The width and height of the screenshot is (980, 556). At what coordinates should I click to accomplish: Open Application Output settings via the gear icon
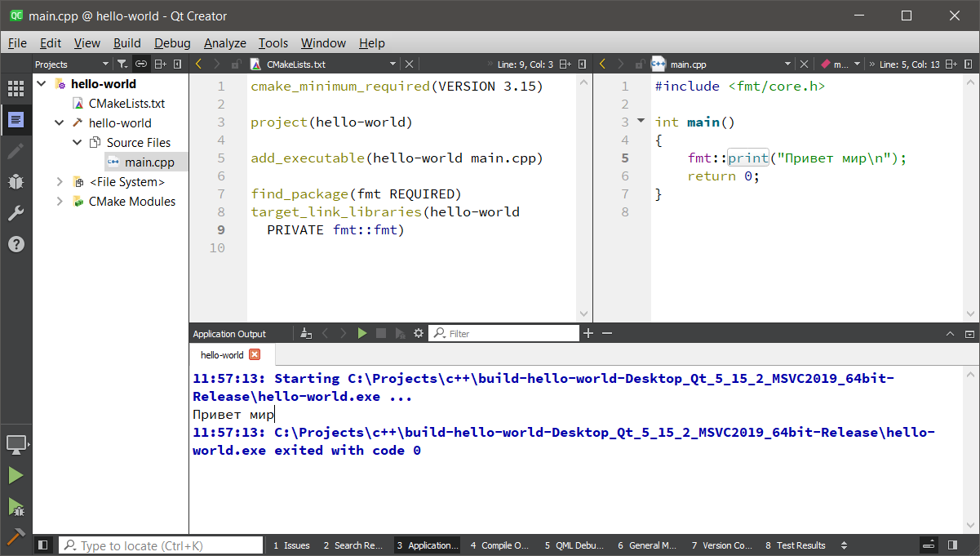click(419, 332)
